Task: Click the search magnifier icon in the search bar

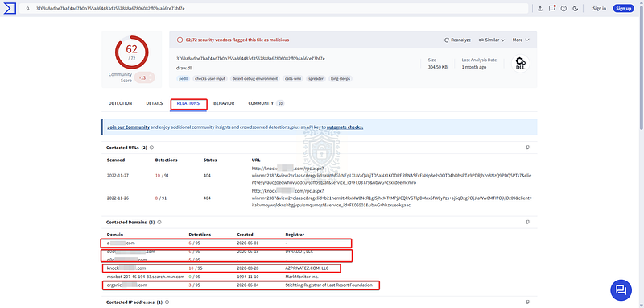Action: coord(28,8)
